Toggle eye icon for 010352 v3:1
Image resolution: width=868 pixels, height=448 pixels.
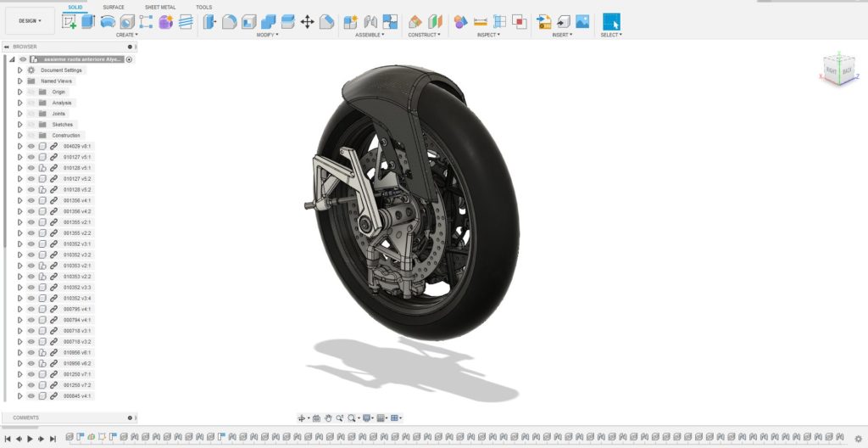click(x=31, y=244)
